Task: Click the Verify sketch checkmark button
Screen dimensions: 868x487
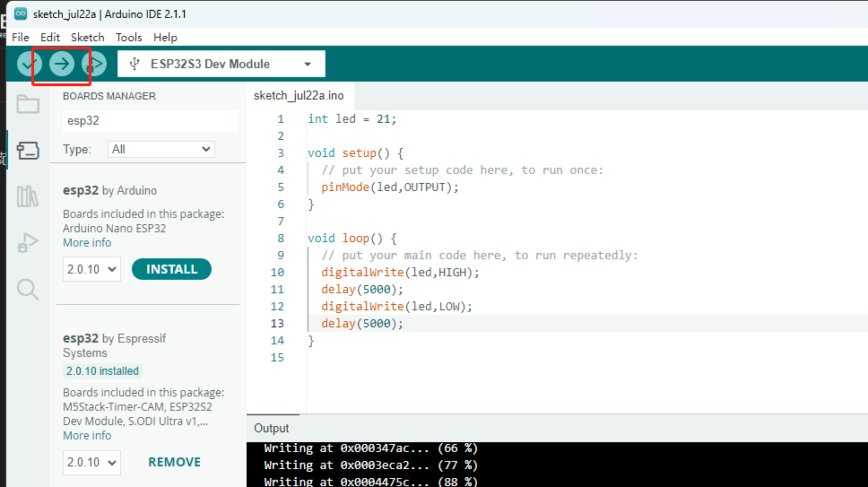Action: pos(29,65)
